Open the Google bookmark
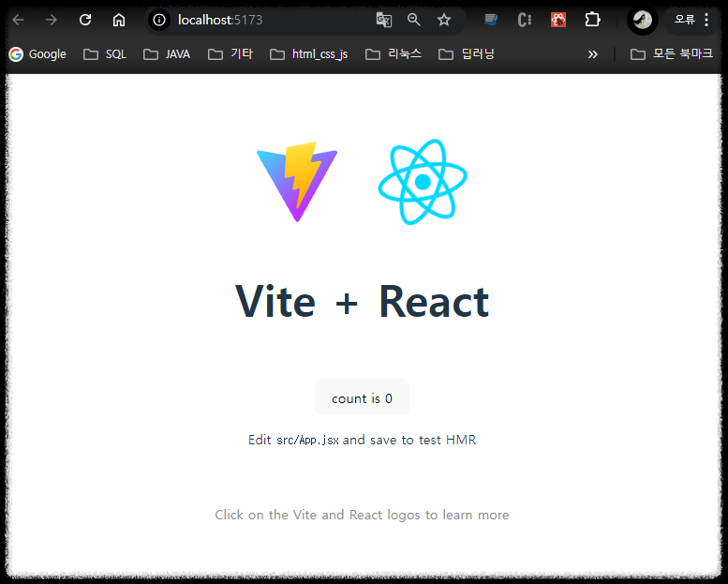 click(x=38, y=54)
